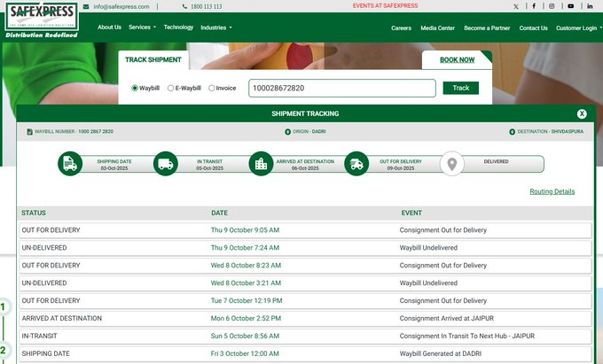
Task: Select the Waybill radio button
Action: (135, 88)
